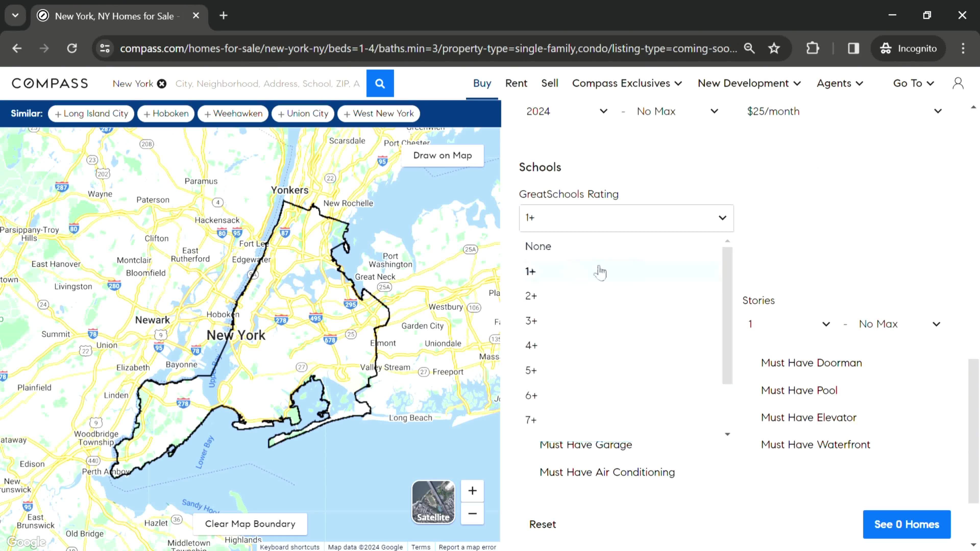Open the Stories No Max dropdown

point(899,324)
